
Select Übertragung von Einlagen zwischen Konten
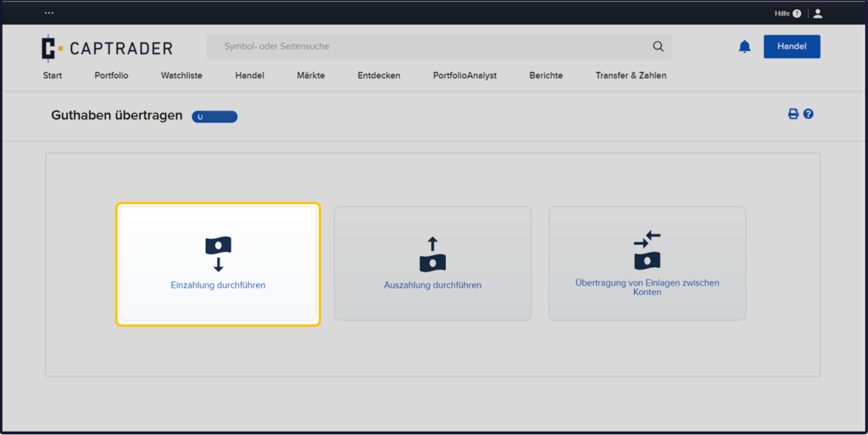[647, 287]
